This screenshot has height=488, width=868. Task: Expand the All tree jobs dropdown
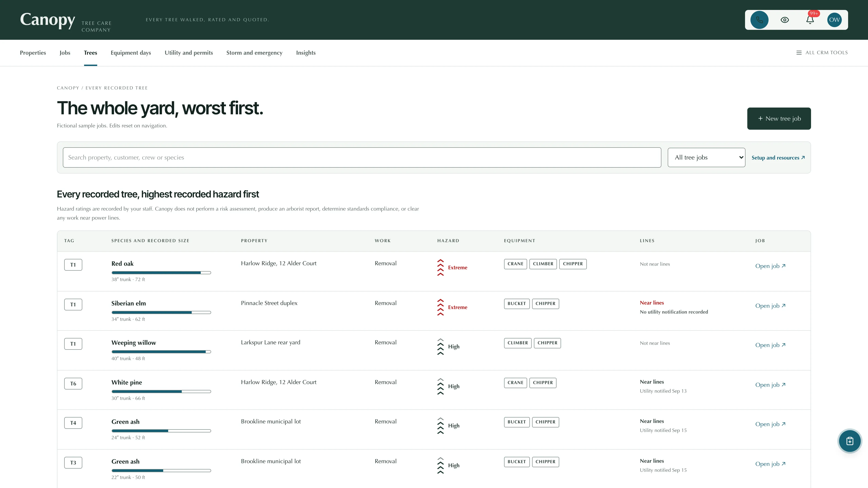pos(706,157)
